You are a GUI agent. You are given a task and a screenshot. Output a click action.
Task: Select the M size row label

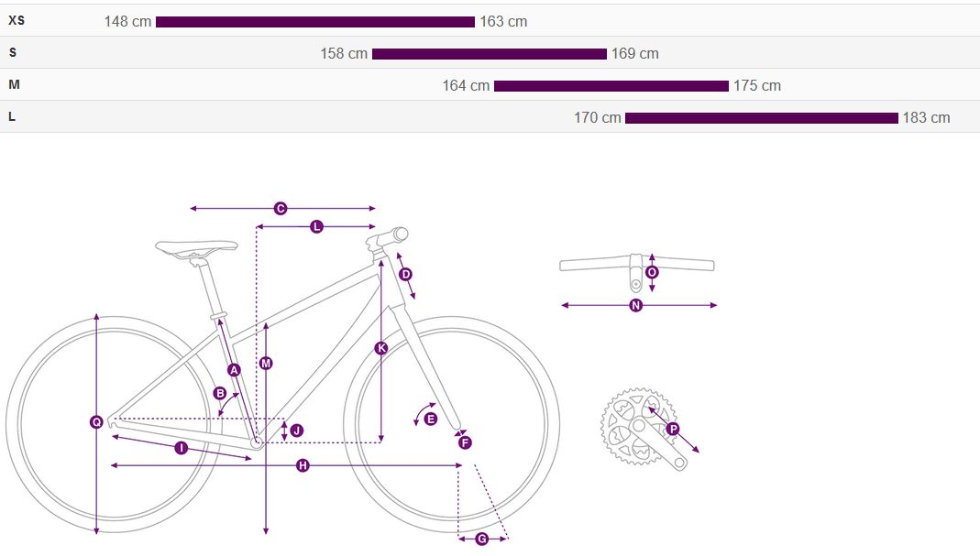pyautogui.click(x=13, y=85)
